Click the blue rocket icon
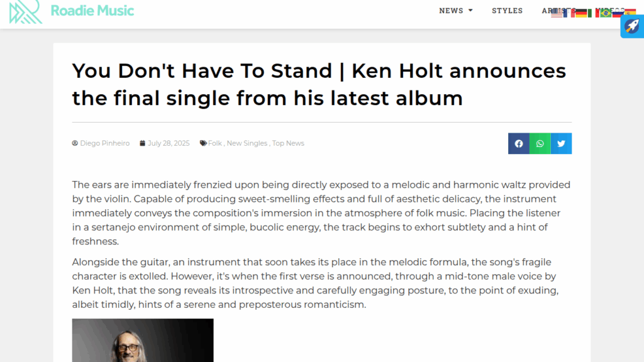The width and height of the screenshot is (644, 362). (x=631, y=26)
